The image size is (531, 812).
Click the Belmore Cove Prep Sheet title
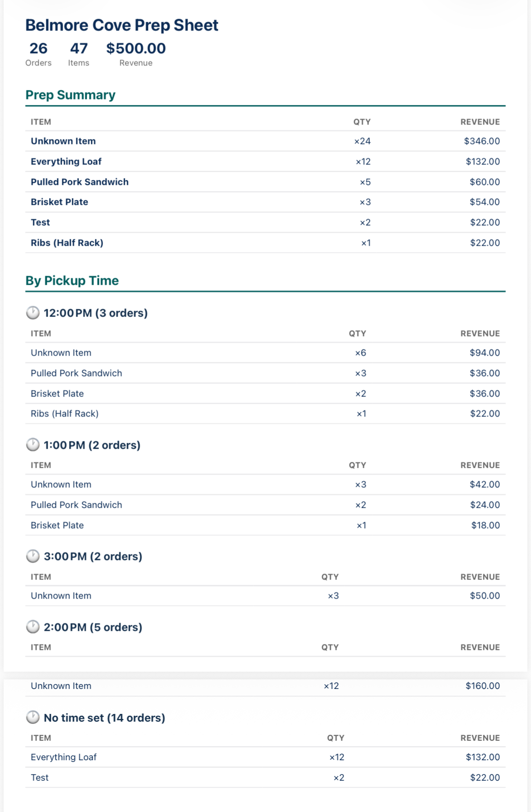[122, 25]
